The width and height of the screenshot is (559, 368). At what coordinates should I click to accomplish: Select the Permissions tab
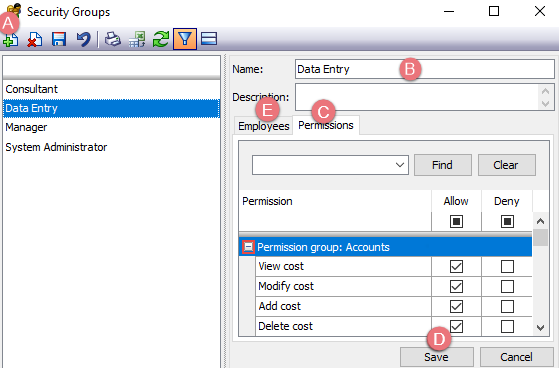click(x=326, y=125)
